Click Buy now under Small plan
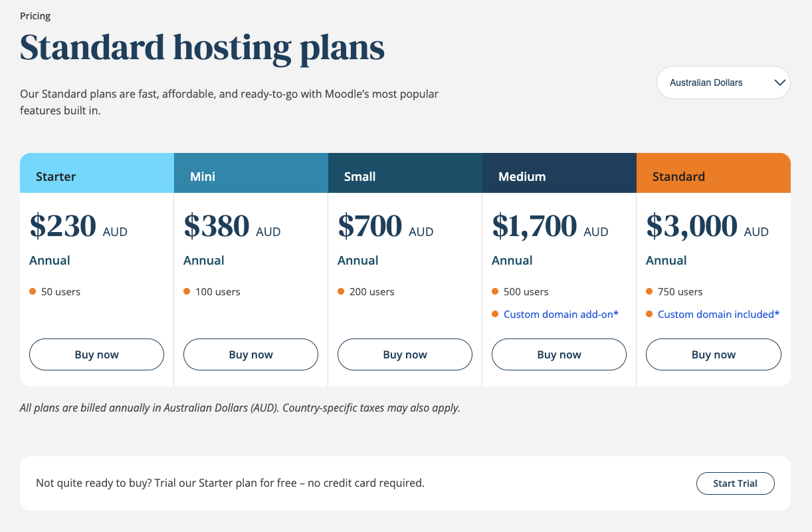 (x=405, y=354)
